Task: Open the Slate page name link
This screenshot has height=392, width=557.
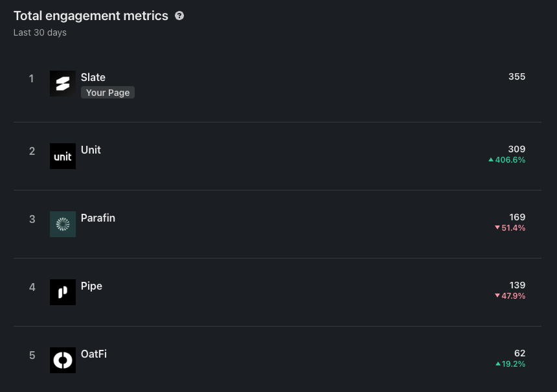Action: [93, 77]
